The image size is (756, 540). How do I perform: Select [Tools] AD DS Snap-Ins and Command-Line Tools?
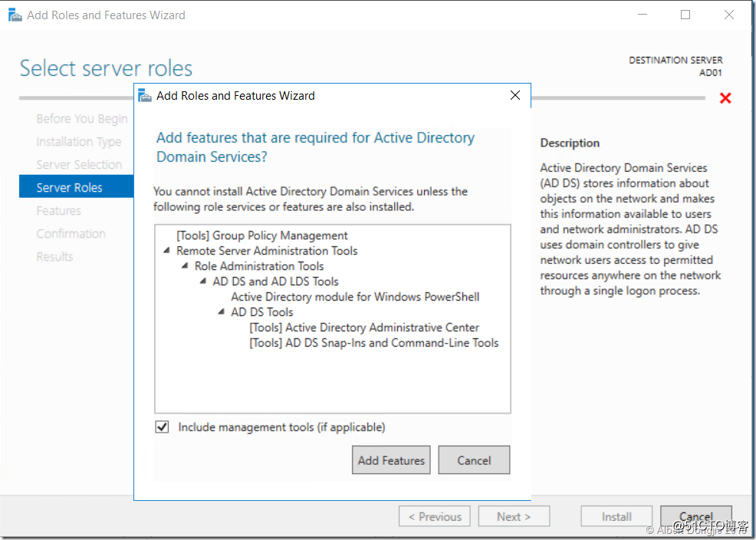[374, 343]
